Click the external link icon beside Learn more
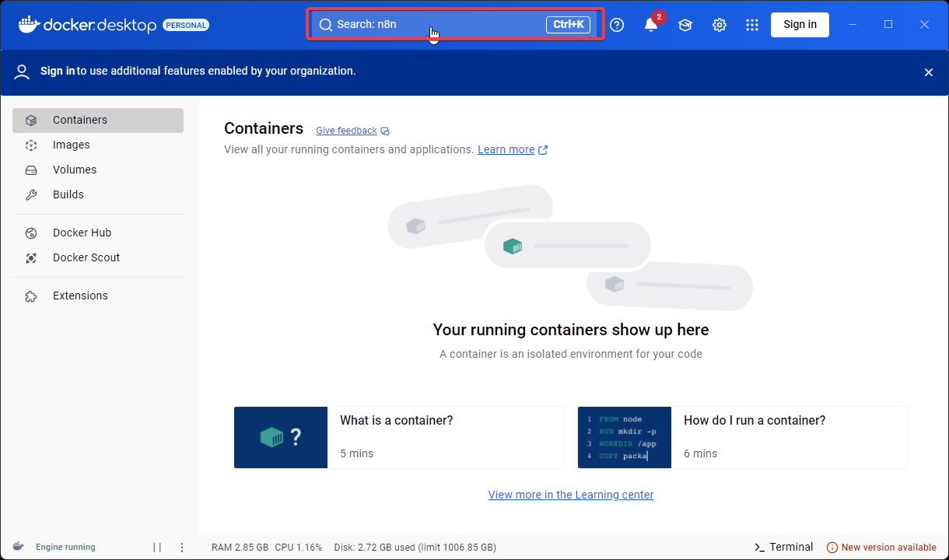The height and width of the screenshot is (560, 949). 543,150
